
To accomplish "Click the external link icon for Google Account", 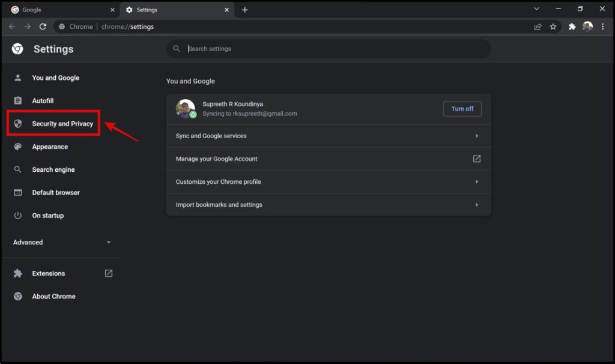I will 476,159.
